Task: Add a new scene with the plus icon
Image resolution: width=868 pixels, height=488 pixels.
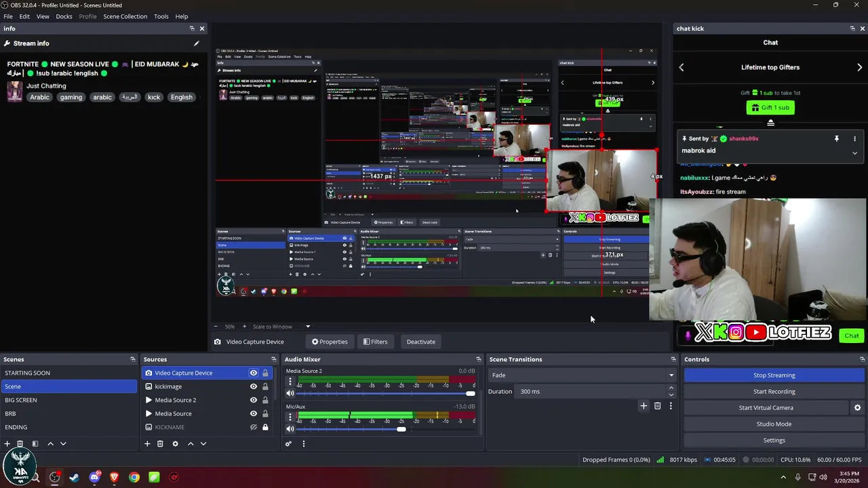Action: pyautogui.click(x=7, y=444)
